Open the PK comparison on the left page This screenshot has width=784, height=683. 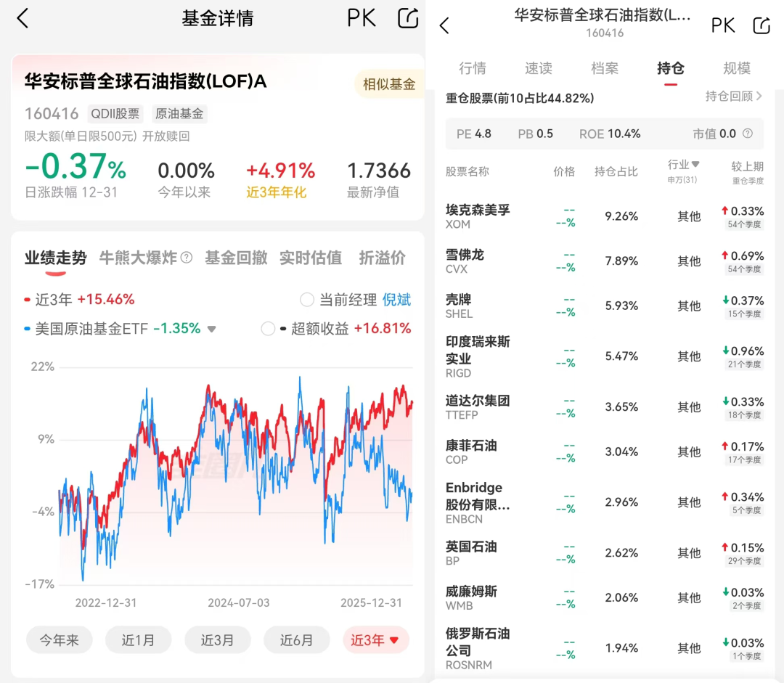361,18
